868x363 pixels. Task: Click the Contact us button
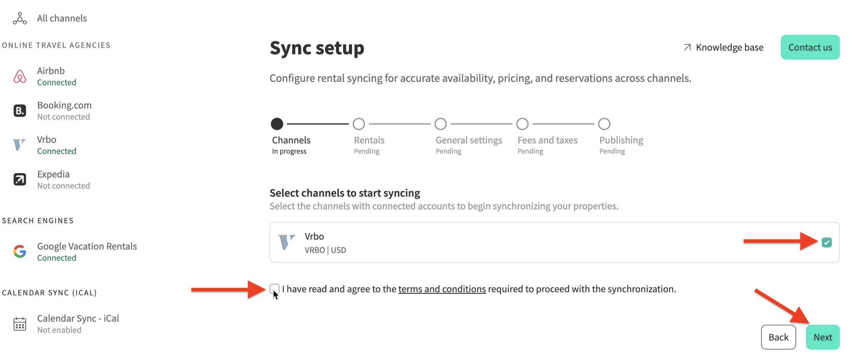(810, 47)
